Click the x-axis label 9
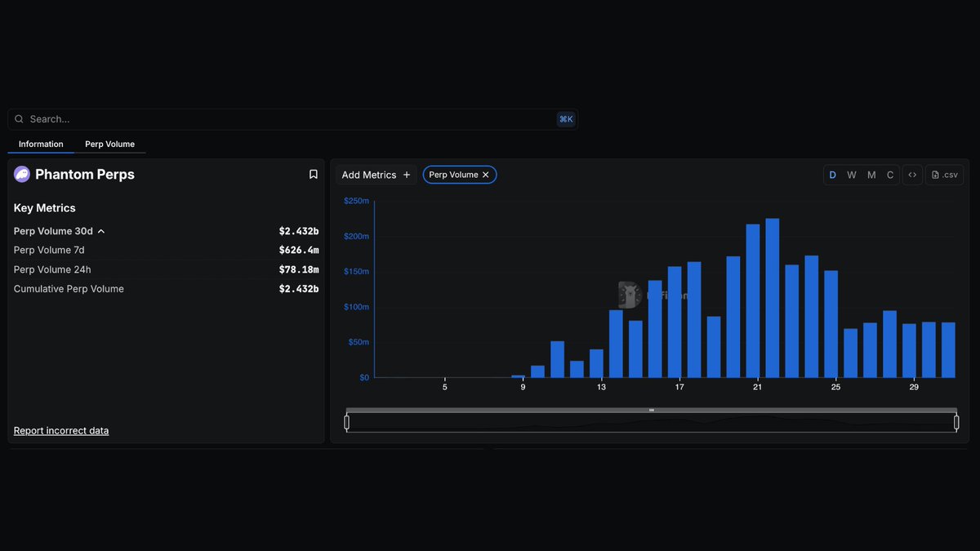The width and height of the screenshot is (980, 551). click(x=523, y=387)
